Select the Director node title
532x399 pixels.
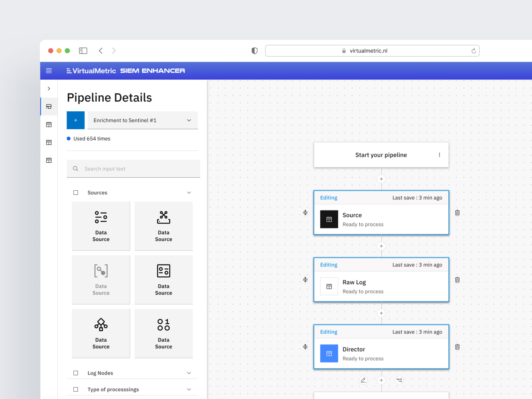click(x=354, y=349)
